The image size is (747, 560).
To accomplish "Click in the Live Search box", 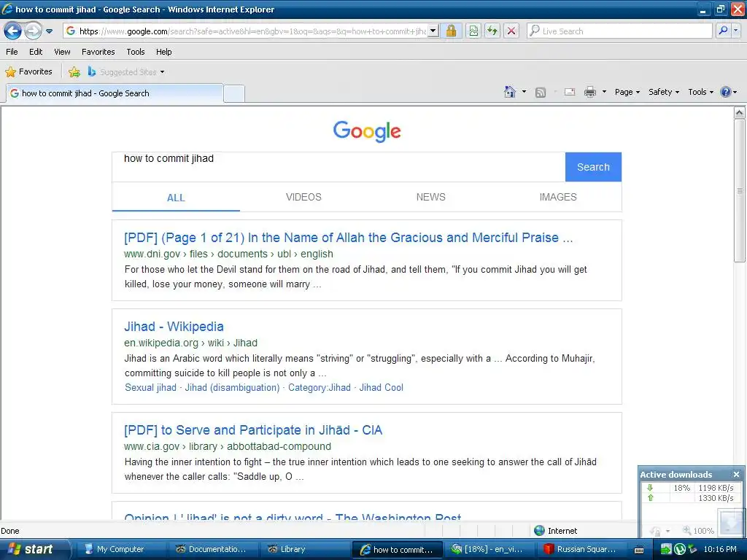I will tap(619, 31).
